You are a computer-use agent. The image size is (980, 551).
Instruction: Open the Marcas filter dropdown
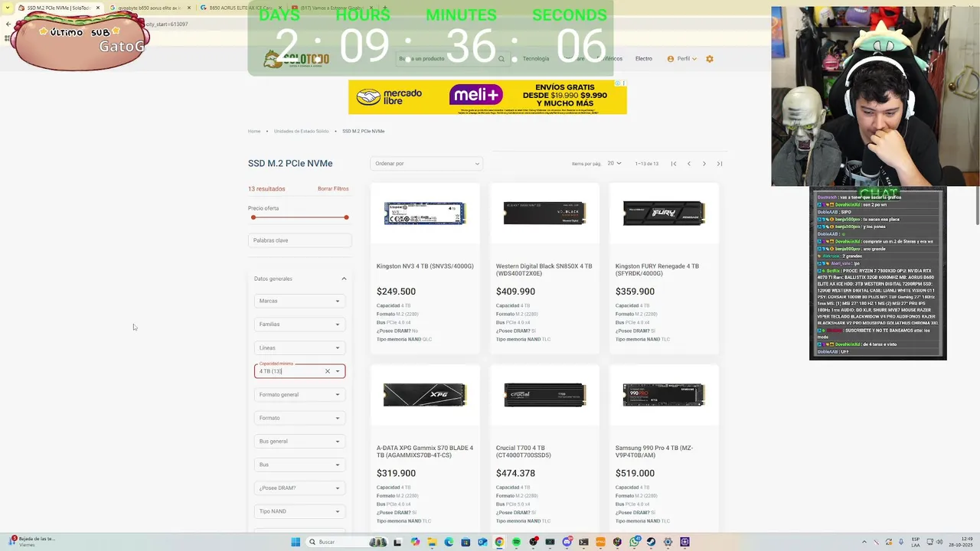click(x=299, y=301)
